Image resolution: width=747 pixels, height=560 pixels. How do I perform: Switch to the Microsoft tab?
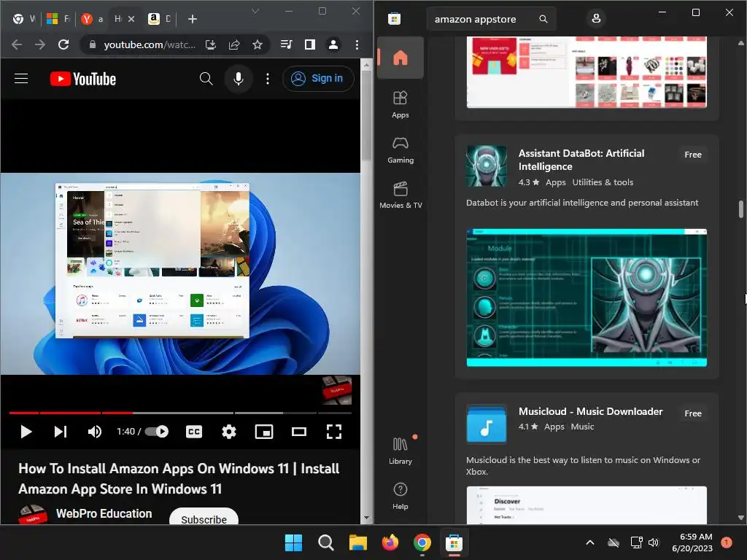58,19
